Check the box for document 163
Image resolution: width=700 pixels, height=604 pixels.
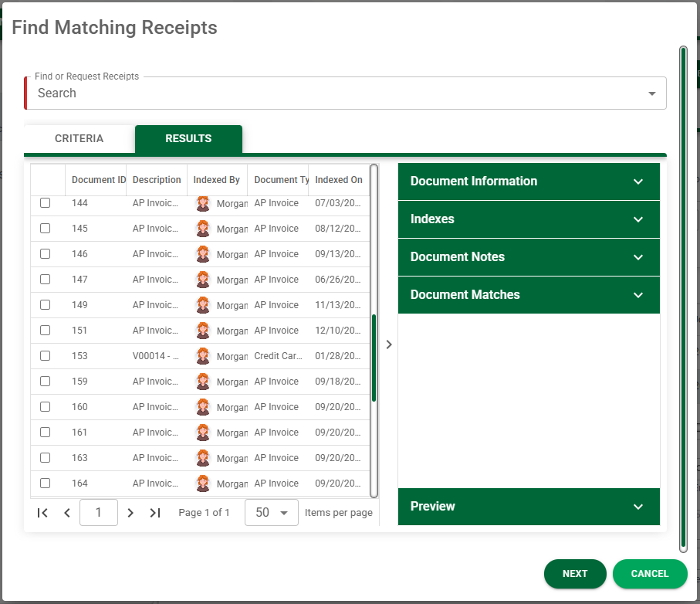(x=45, y=457)
